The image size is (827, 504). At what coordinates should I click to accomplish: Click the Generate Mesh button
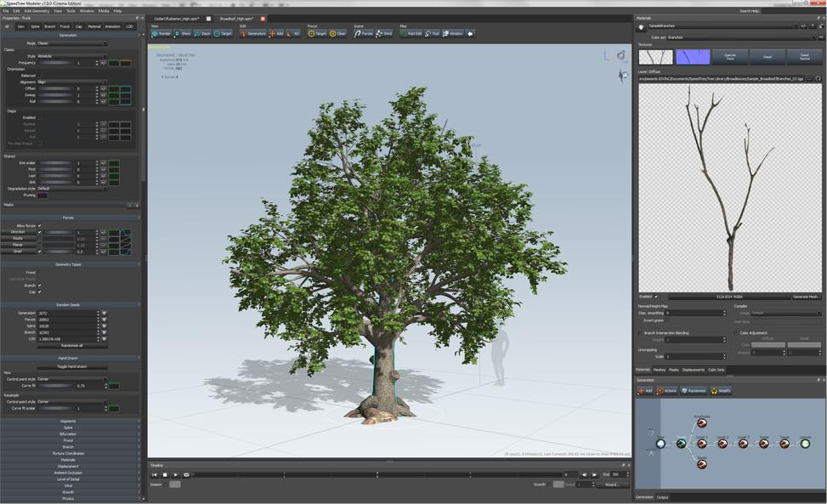click(806, 297)
